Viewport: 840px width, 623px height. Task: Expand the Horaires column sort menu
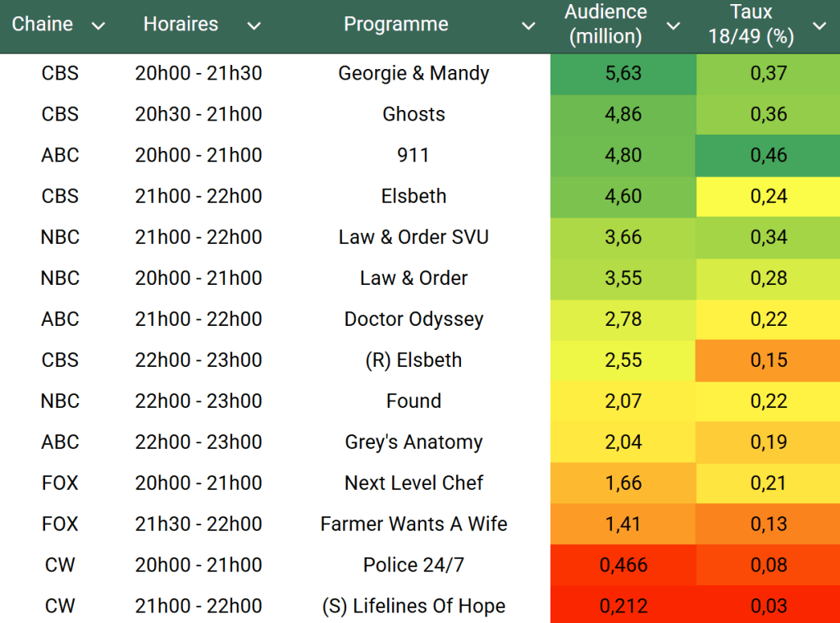(x=254, y=25)
